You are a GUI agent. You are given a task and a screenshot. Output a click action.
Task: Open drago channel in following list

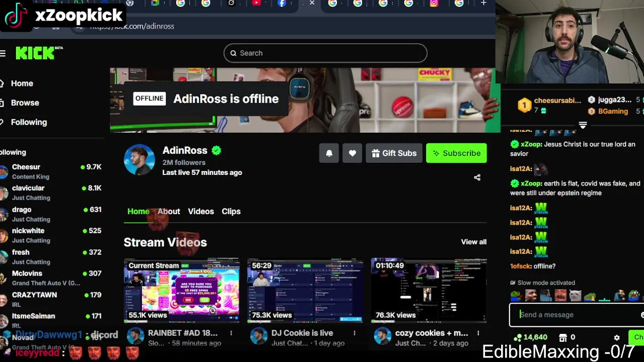(x=51, y=214)
